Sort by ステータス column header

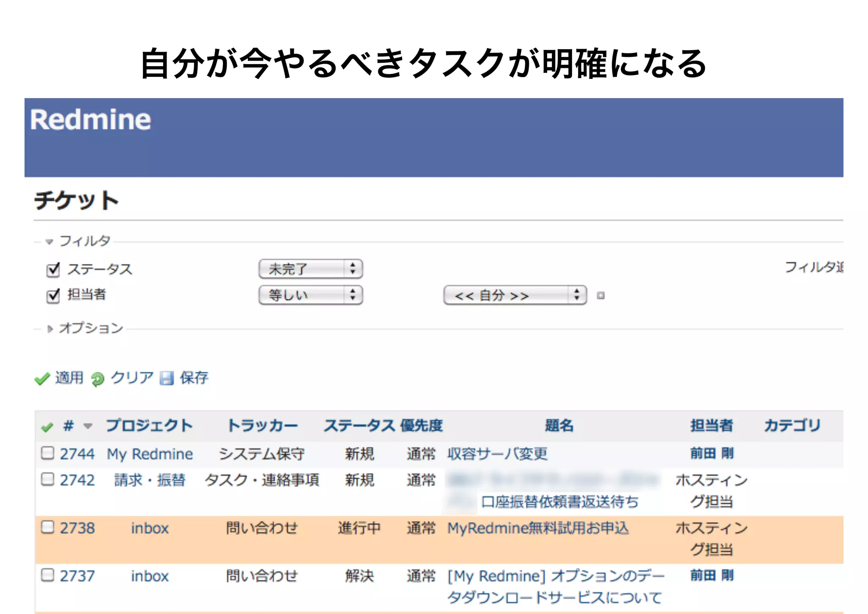click(x=360, y=425)
